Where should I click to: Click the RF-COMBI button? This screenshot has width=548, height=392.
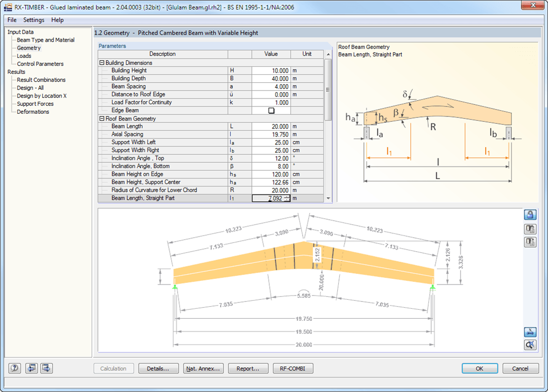292,368
